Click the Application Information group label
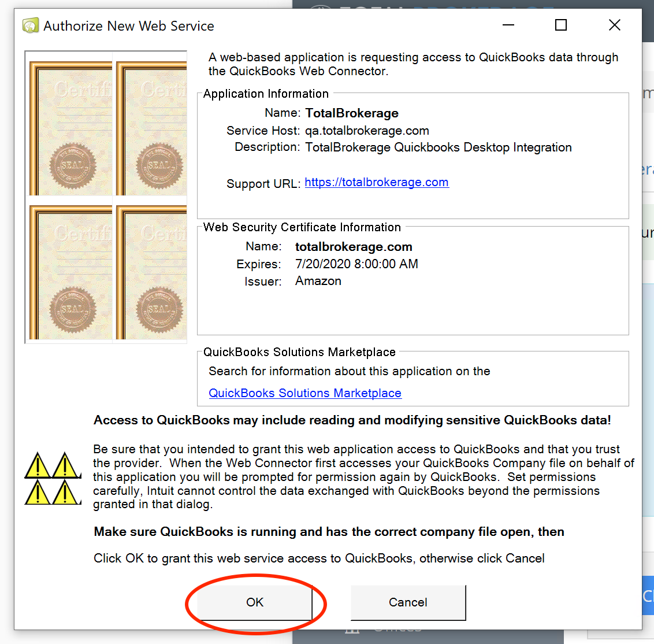This screenshot has height=644, width=654. coord(266,94)
